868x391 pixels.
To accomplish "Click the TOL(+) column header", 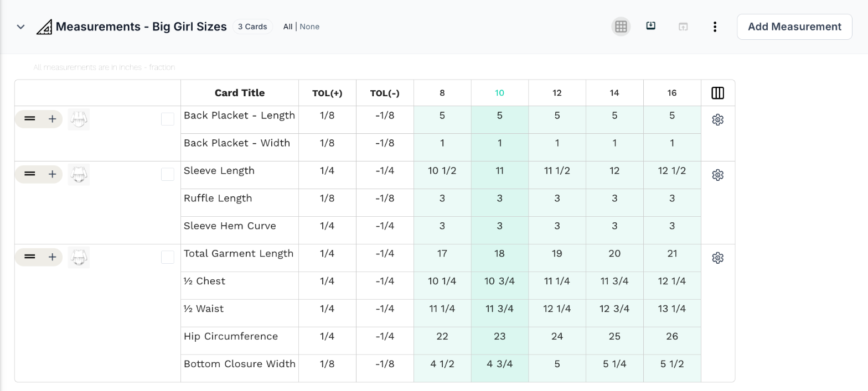I will point(327,93).
